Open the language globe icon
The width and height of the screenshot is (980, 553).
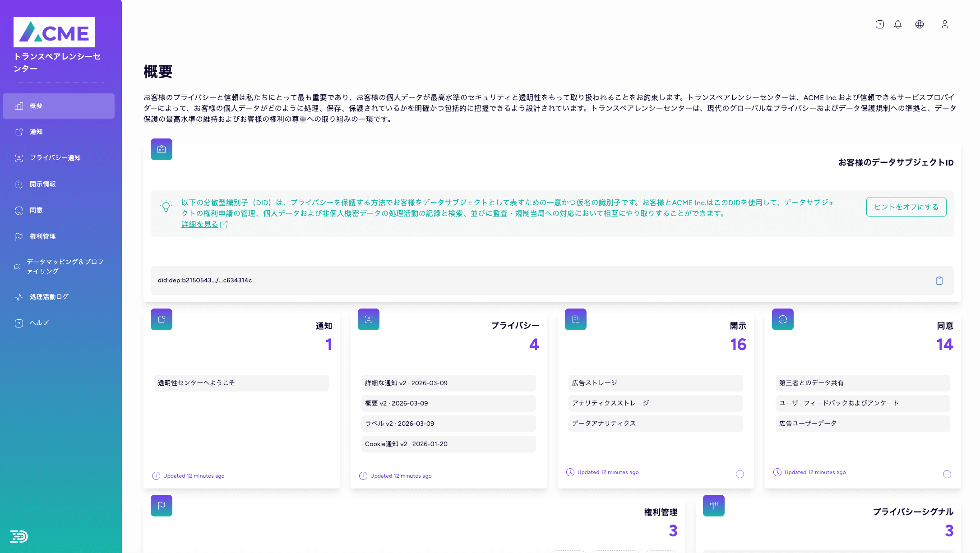[919, 24]
